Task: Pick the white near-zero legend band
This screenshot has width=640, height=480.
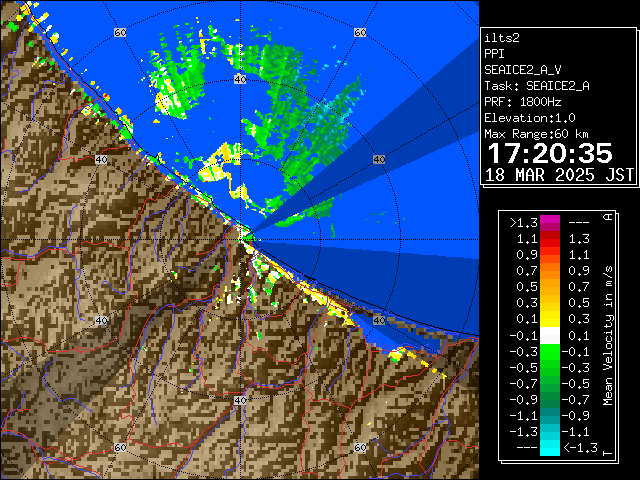Action: pyautogui.click(x=550, y=336)
